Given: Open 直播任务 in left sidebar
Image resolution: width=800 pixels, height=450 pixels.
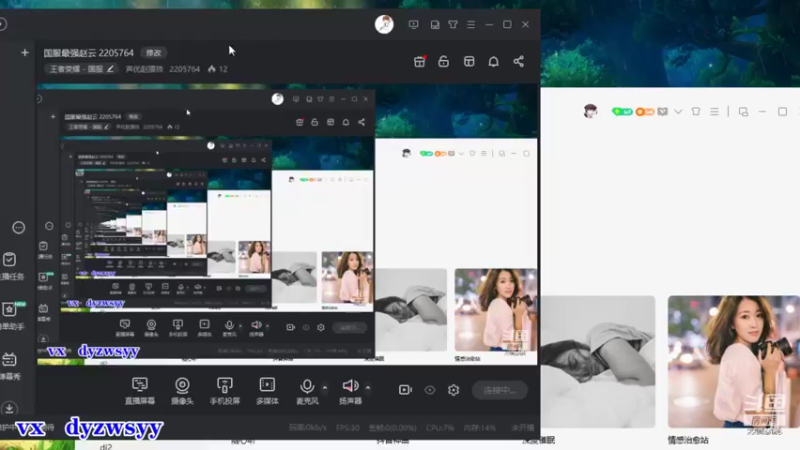Looking at the screenshot, I should 10,266.
